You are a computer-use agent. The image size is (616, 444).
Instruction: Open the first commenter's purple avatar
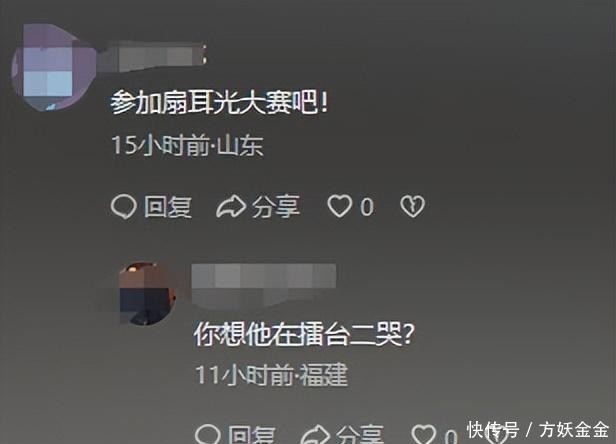(53, 67)
